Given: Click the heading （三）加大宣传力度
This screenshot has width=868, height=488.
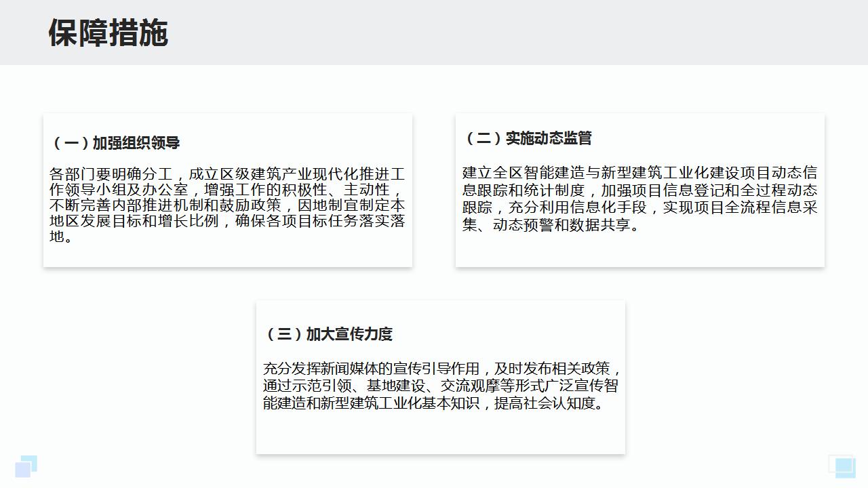Looking at the screenshot, I should click(328, 334).
